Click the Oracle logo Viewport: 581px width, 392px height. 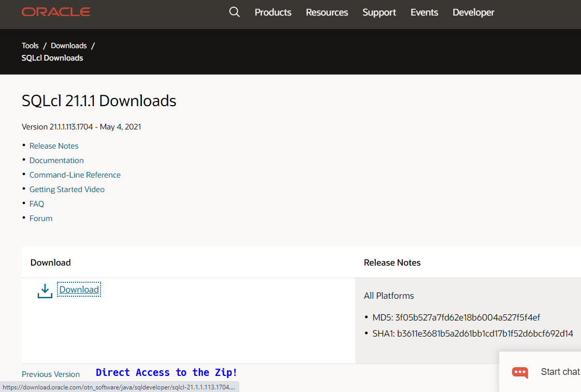pyautogui.click(x=56, y=12)
